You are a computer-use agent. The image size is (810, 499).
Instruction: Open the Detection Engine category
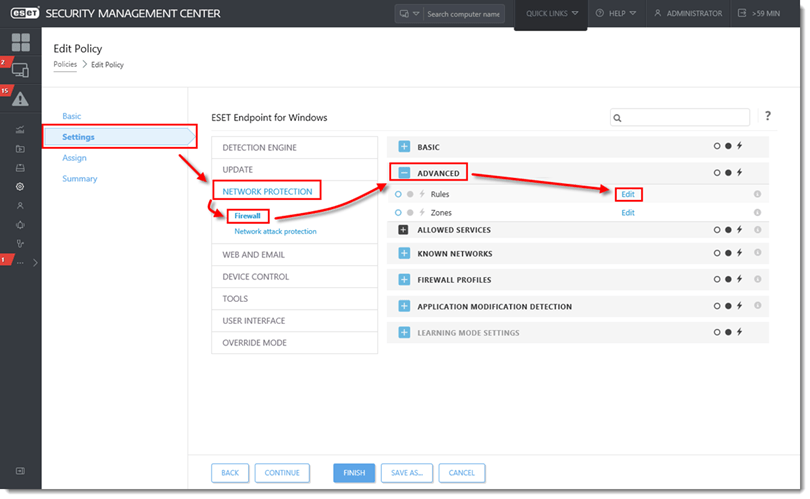pyautogui.click(x=294, y=147)
